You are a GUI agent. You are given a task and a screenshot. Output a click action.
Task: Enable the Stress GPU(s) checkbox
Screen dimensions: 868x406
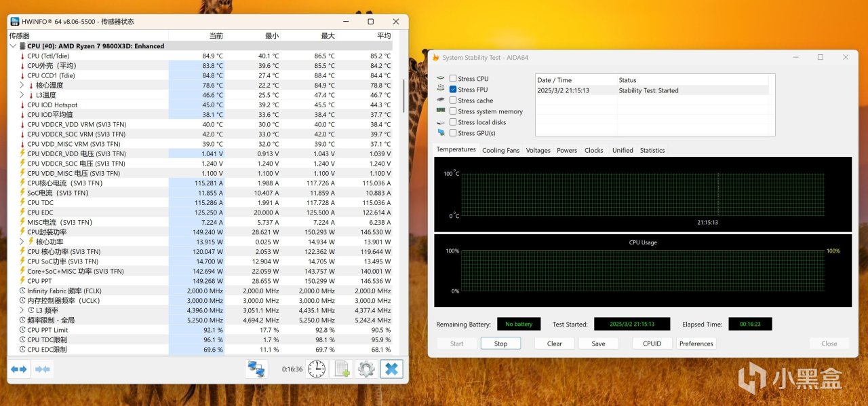coord(453,133)
